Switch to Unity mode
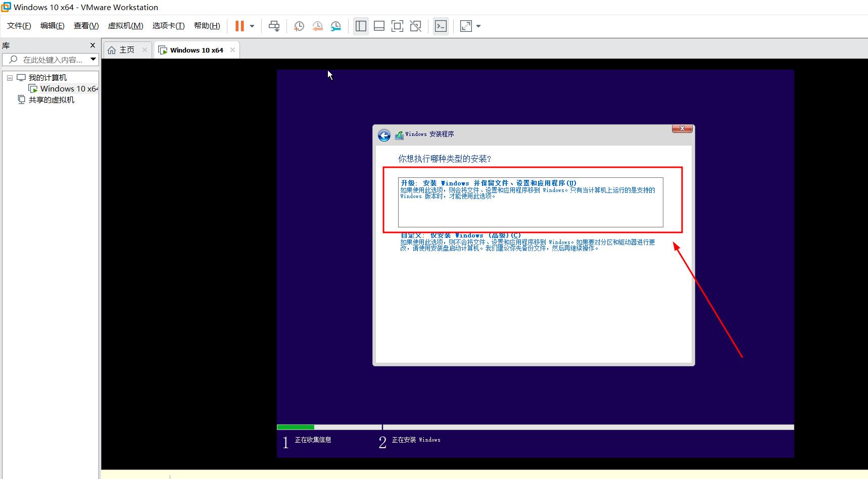868x479 pixels. click(x=415, y=26)
